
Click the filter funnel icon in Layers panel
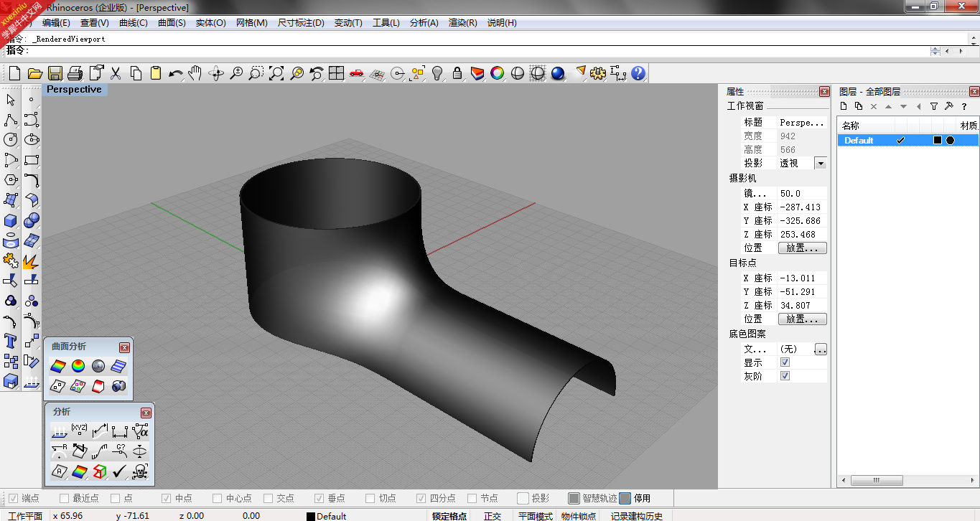(x=934, y=106)
